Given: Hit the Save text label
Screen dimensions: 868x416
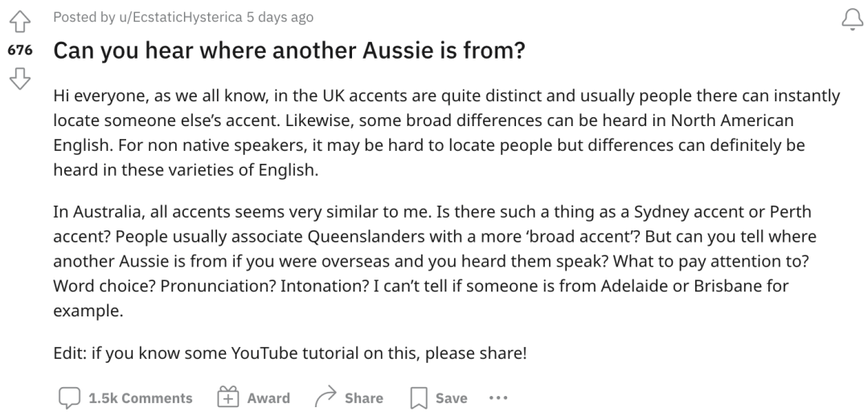Looking at the screenshot, I should point(451,398).
